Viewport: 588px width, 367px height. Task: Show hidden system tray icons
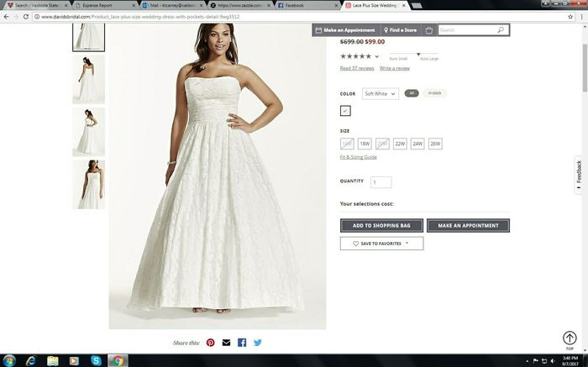[x=528, y=361]
